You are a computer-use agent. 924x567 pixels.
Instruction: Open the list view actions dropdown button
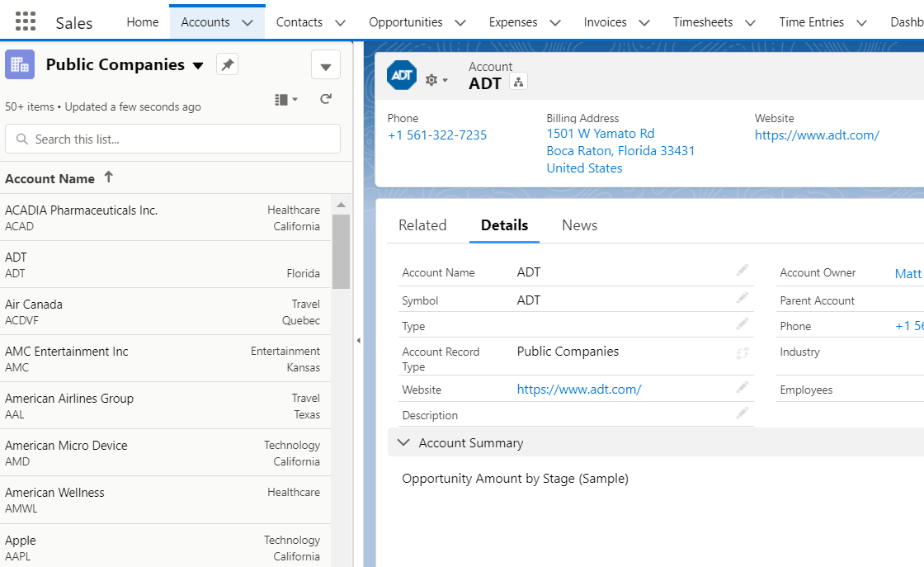326,65
